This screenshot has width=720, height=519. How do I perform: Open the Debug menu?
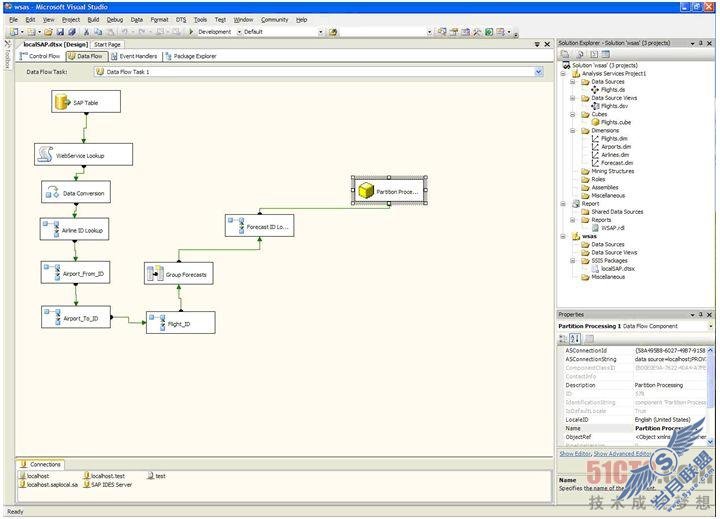tap(115, 20)
